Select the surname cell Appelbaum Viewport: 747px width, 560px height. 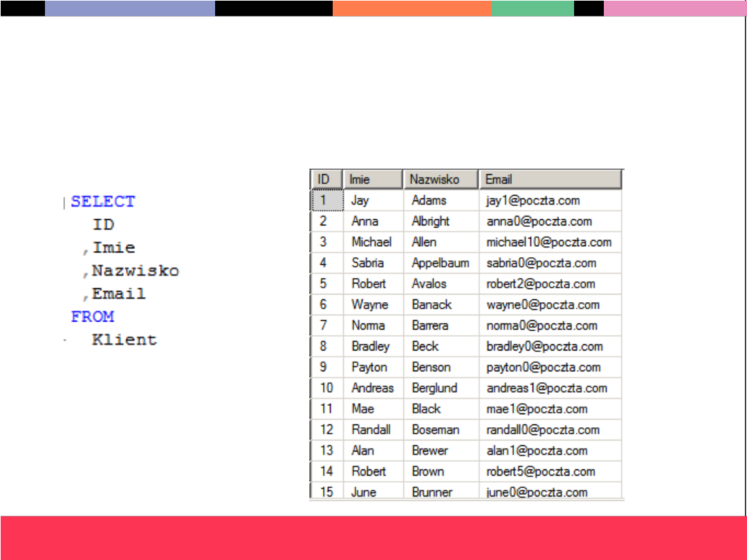[x=440, y=263]
